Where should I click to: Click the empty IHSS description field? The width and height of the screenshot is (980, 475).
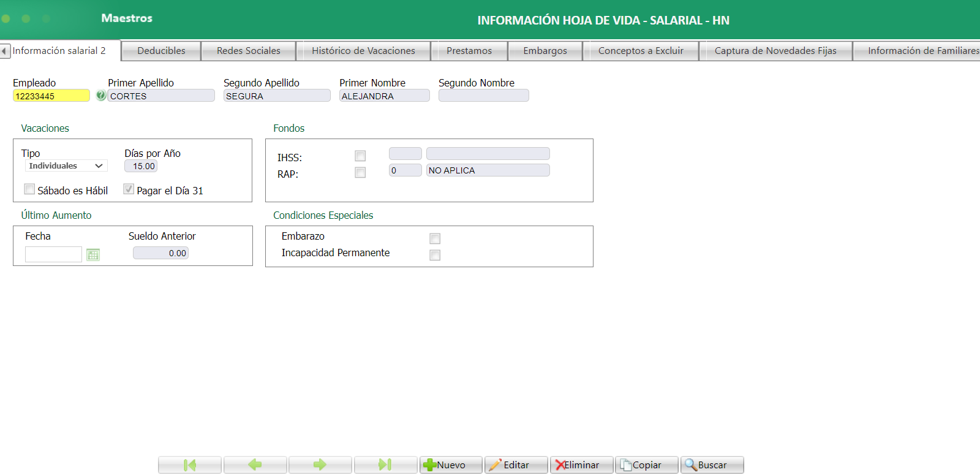point(488,153)
